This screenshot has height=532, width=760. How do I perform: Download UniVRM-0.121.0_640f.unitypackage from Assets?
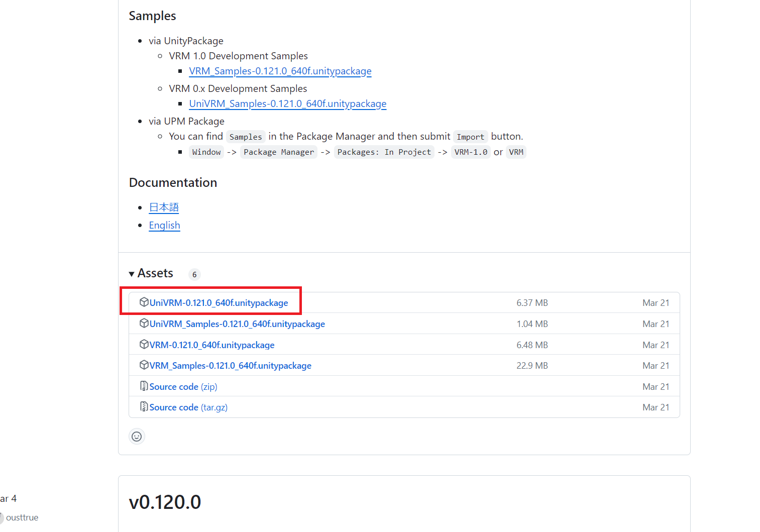click(219, 303)
